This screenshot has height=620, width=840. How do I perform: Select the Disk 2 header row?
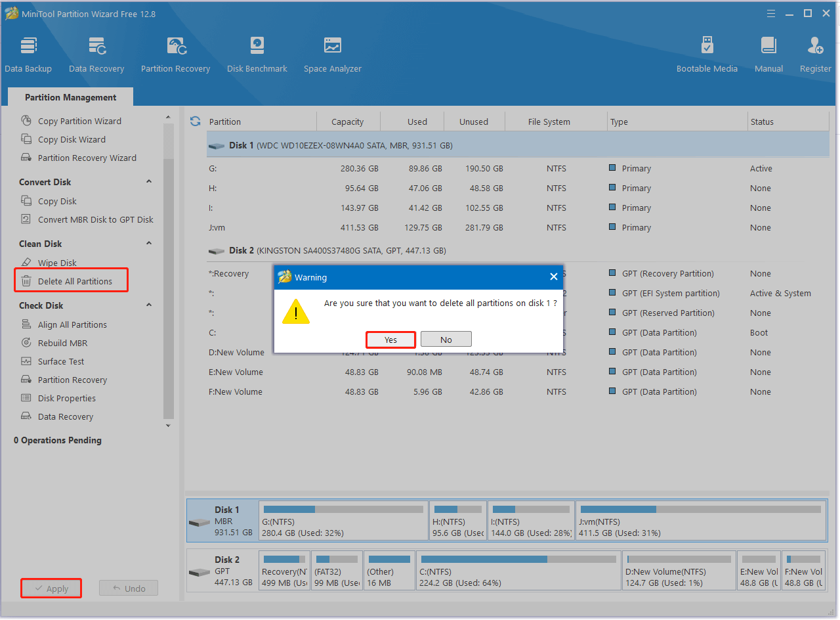518,251
